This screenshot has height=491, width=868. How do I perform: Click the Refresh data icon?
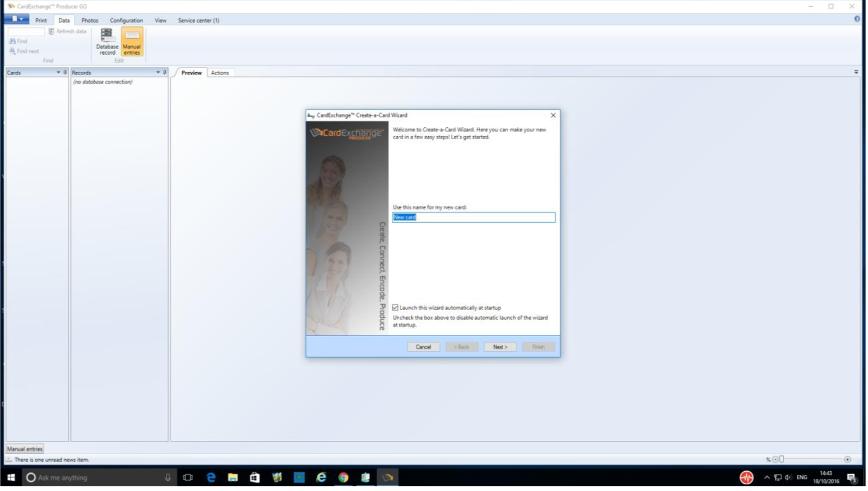51,31
